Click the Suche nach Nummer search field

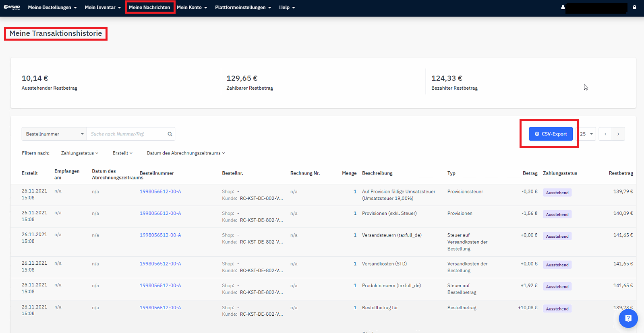(127, 134)
